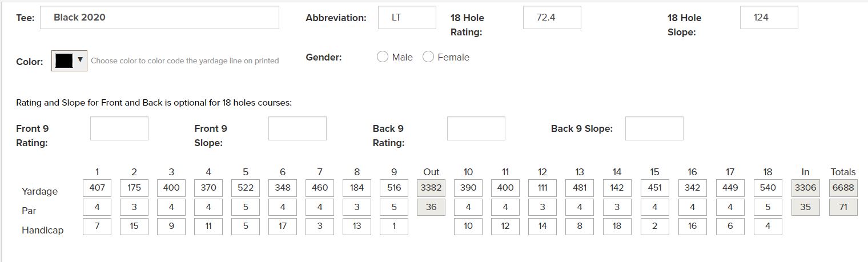Click the black color swatch
The image size is (868, 262).
click(64, 61)
